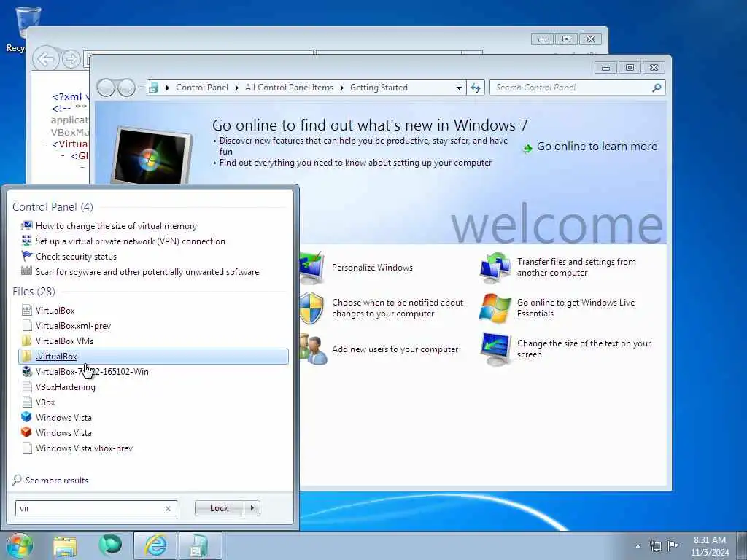The width and height of the screenshot is (747, 560).
Task: Go back in the Control Panel window
Action: coord(106,87)
